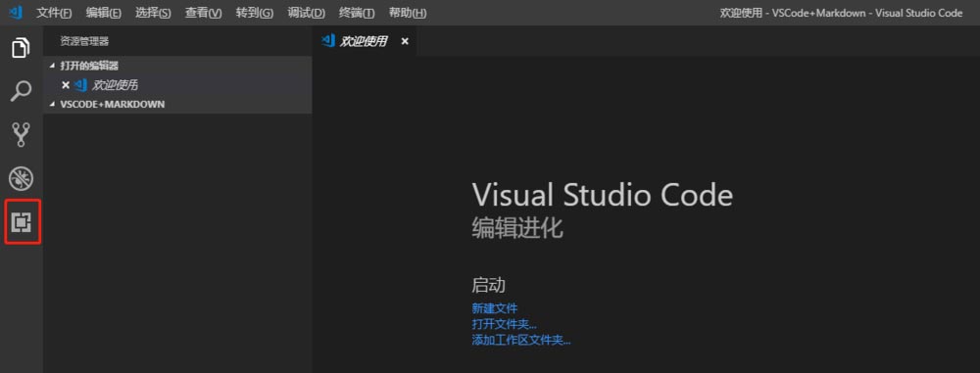Open the 查看(V) menu
Screen dimensions: 980x373
coord(204,13)
